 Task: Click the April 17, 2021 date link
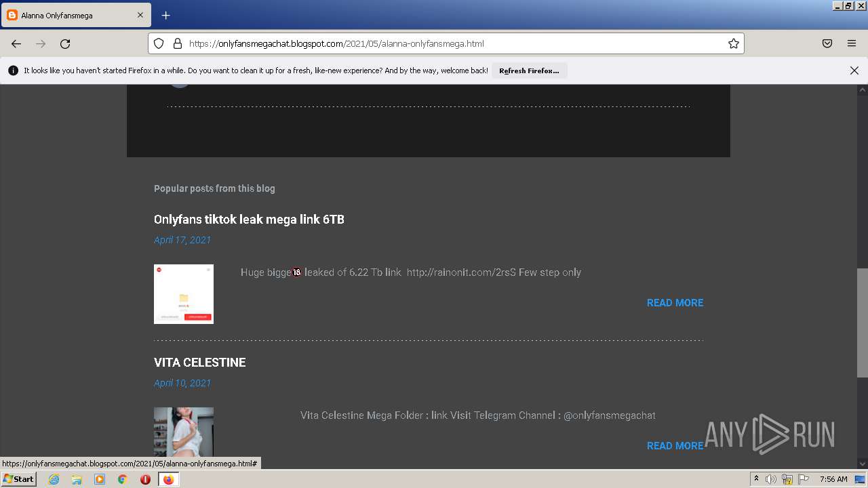tap(182, 240)
